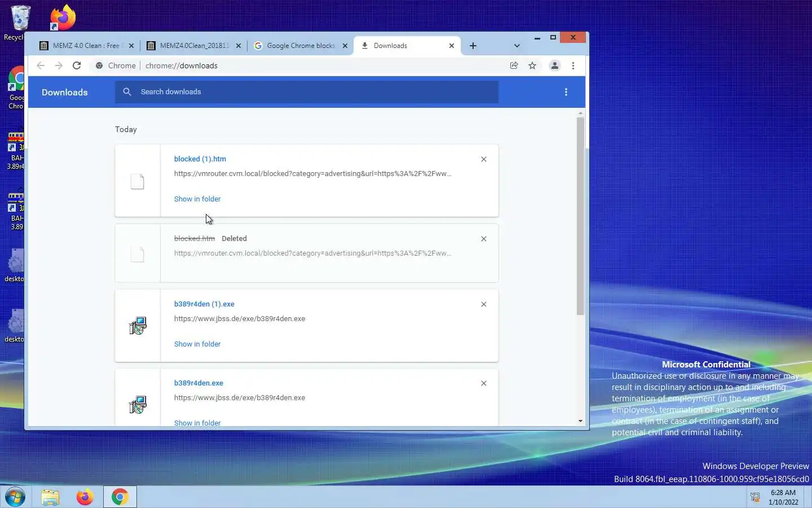This screenshot has width=812, height=508.
Task: Close the Google Chrome blocks tab
Action: (345, 46)
